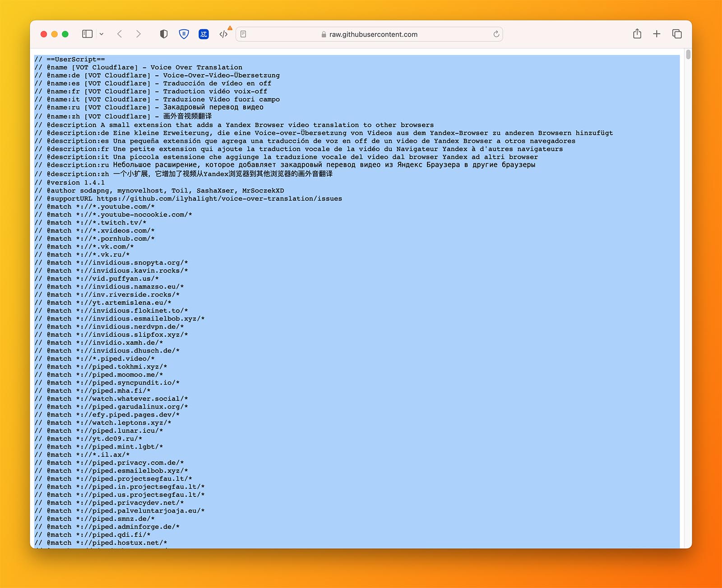
Task: Click the @supportURL github issues line
Action: 188,199
